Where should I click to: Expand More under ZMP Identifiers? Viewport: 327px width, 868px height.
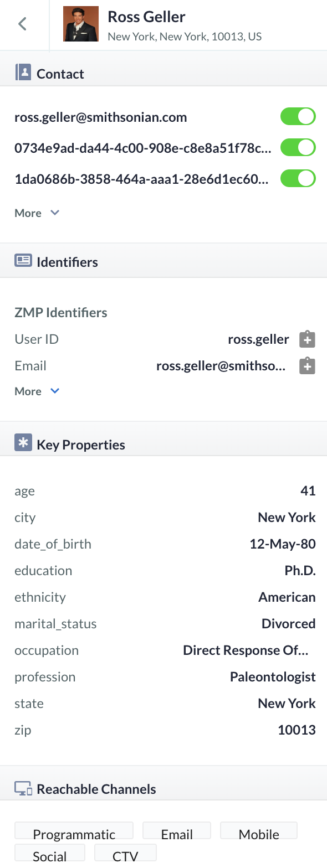37,391
